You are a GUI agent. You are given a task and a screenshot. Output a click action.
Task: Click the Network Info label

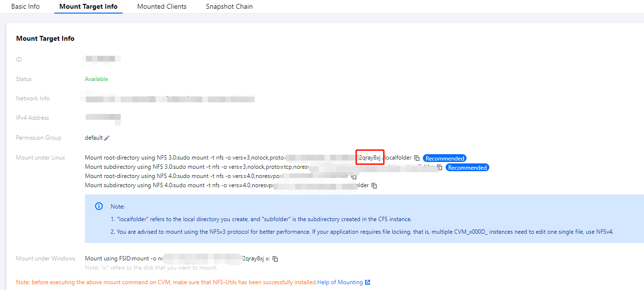[33, 98]
